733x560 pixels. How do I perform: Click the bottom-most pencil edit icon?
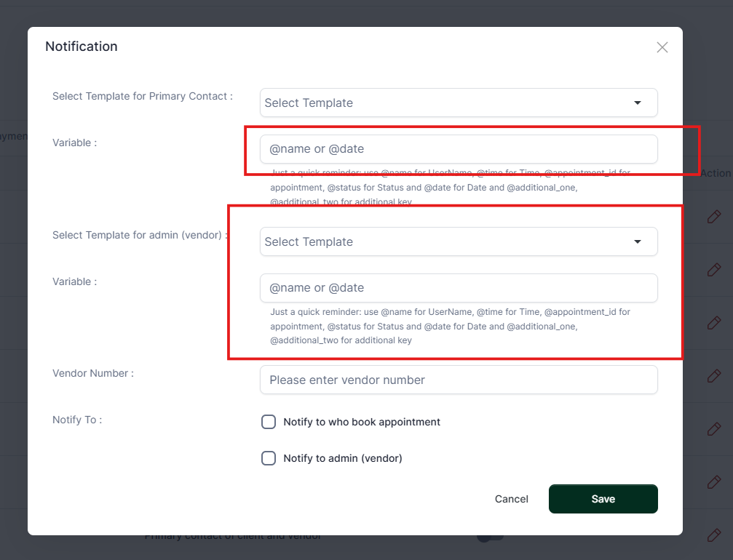click(x=713, y=535)
